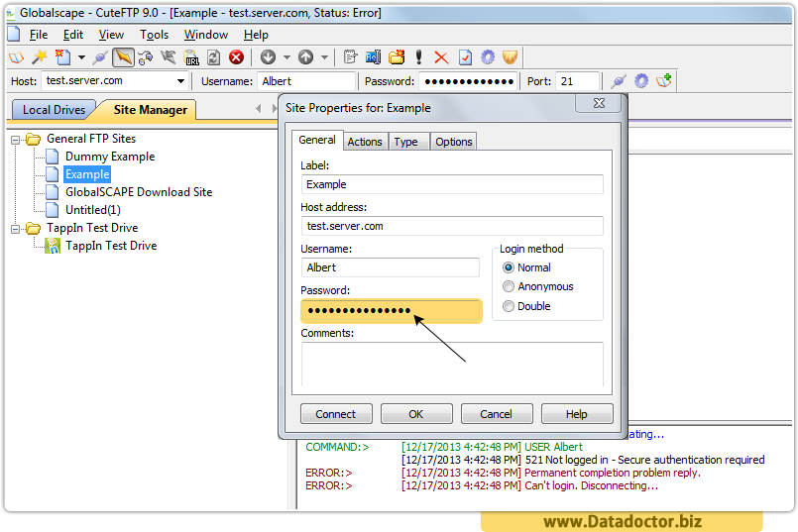
Task: Click the Quick Connect Username field
Action: click(x=306, y=81)
